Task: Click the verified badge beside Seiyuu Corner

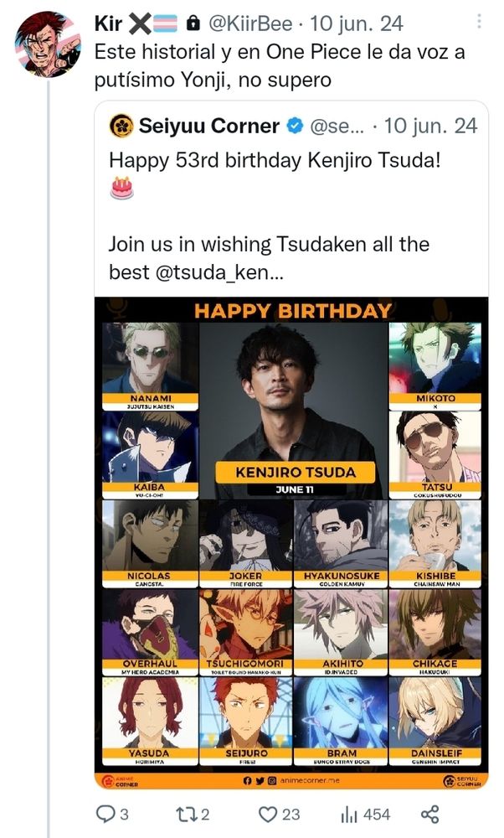Action: (295, 127)
